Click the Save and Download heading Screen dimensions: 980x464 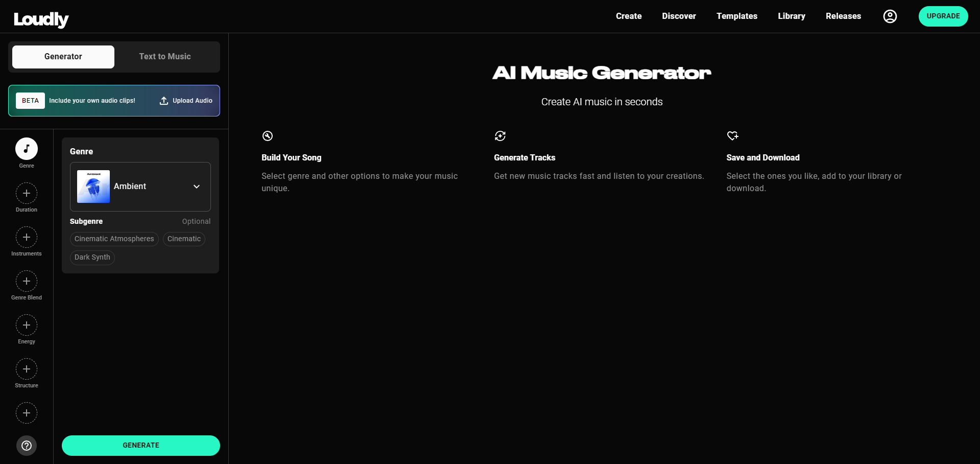click(763, 157)
